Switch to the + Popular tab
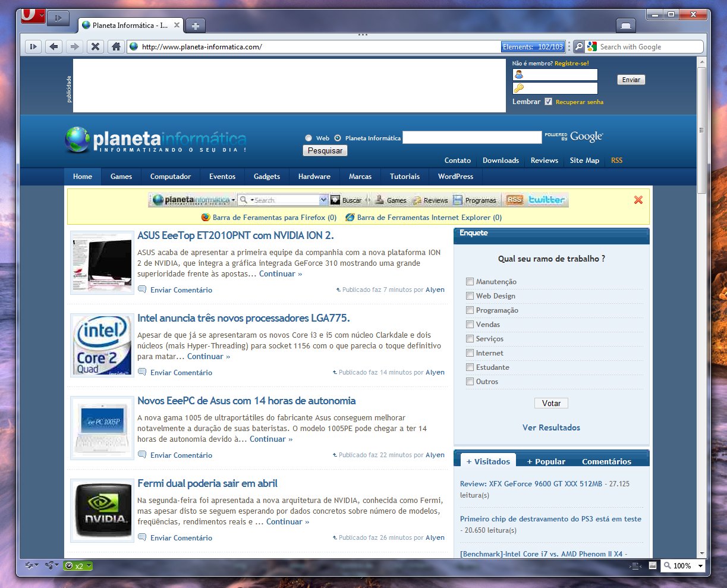727x588 pixels. 546,461
